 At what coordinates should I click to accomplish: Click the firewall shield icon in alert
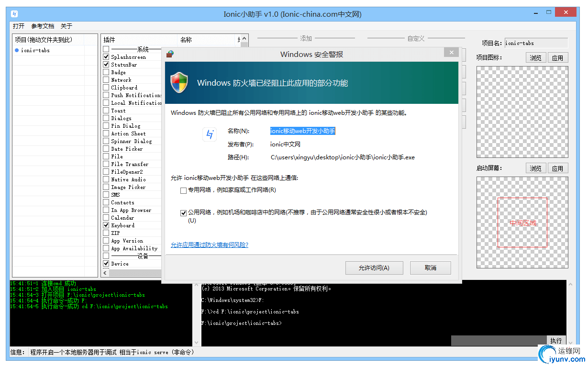[x=179, y=83]
